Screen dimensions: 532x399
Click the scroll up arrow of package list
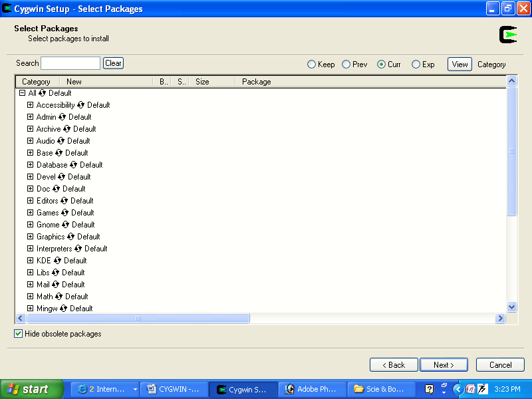tap(511, 80)
